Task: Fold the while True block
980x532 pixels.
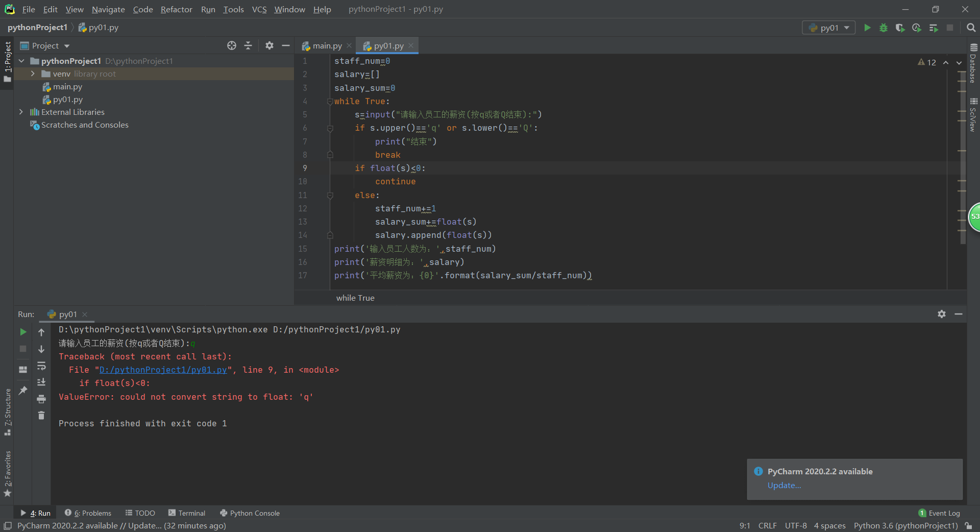Action: pyautogui.click(x=330, y=102)
